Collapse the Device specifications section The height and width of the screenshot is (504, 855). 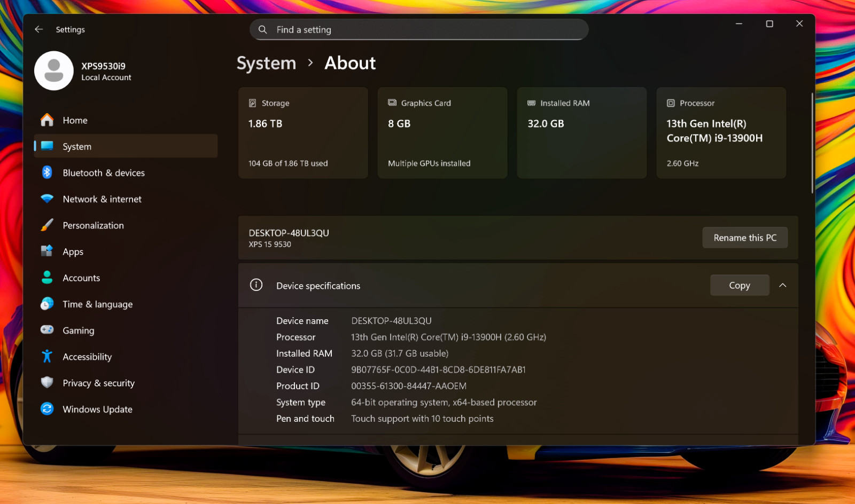coord(783,285)
